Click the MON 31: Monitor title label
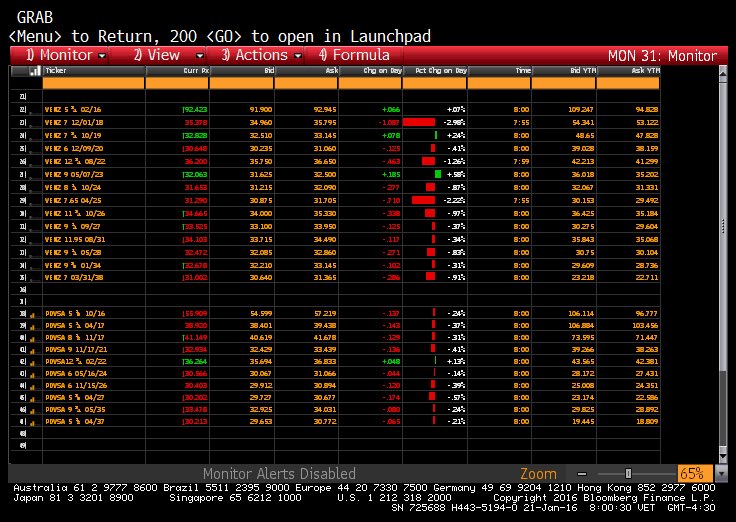Viewport: 736px width, 522px height. pos(662,56)
